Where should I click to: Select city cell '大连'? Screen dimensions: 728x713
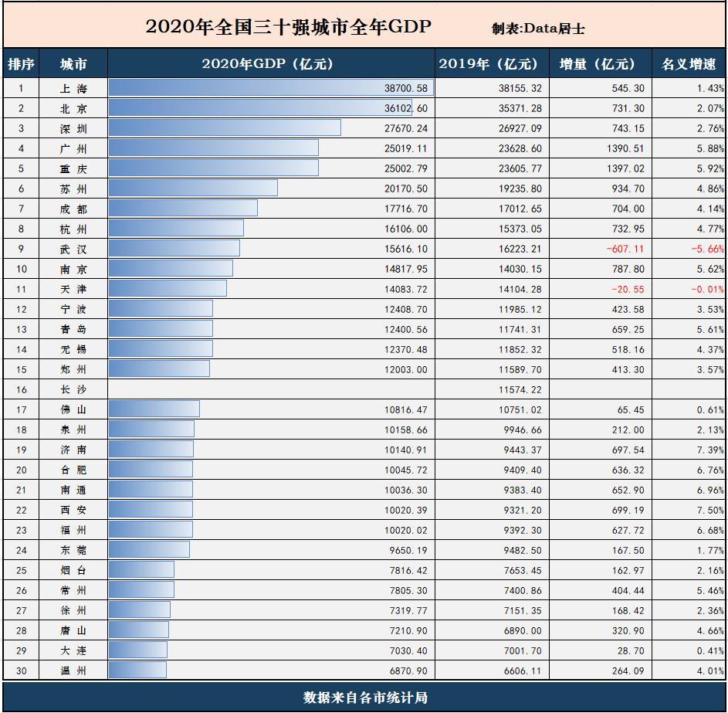73,650
